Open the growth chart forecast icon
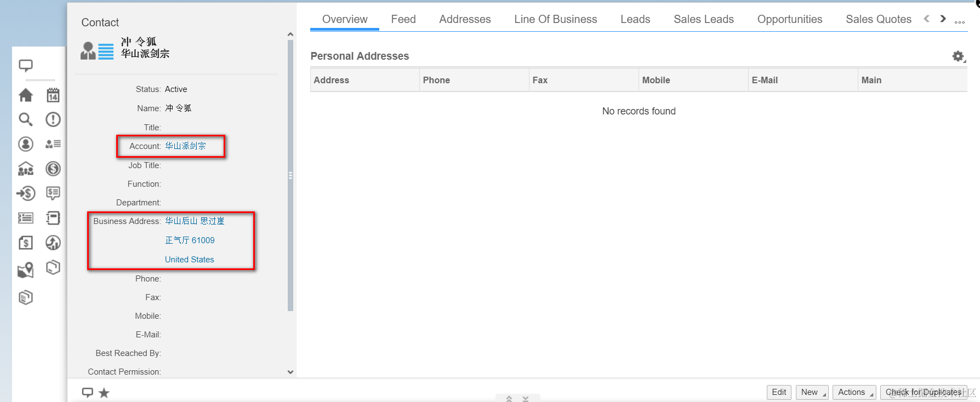This screenshot has width=980, height=402. [53, 243]
